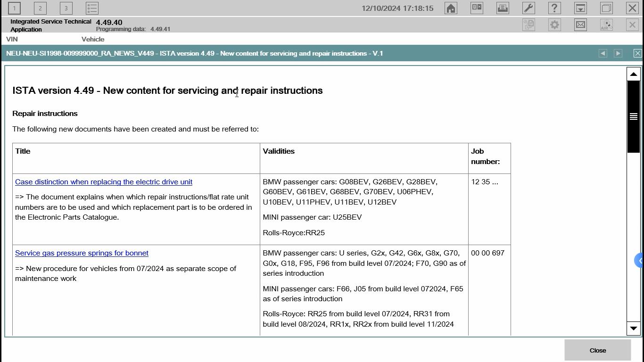This screenshot has height=362, width=644.
Task: Click the vertical scrollbar thumb
Action: coord(633,116)
